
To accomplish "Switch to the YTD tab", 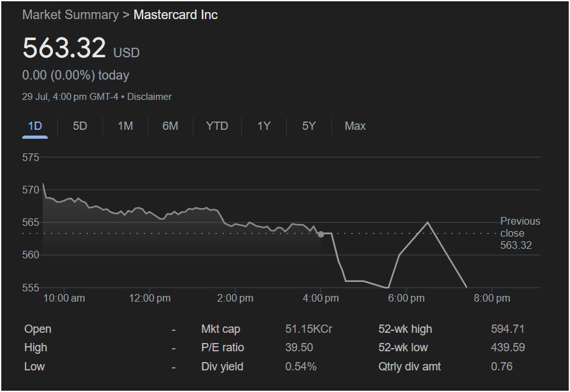I will 217,126.
